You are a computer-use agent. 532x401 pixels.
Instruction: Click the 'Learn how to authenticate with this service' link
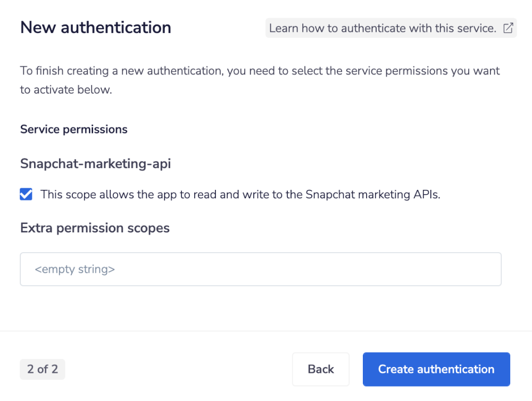click(x=382, y=28)
